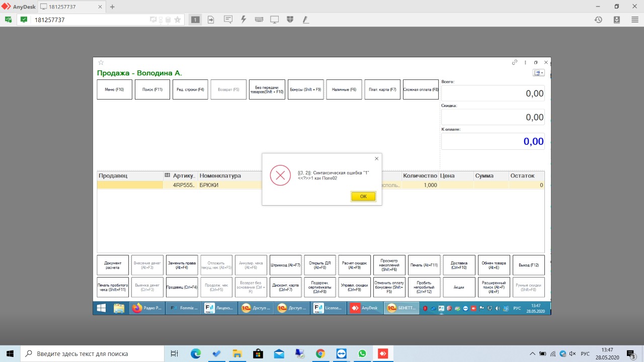Image resolution: width=644 pixels, height=362 pixels.
Task: Open AnyDesk session history clock icon
Action: [x=598, y=20]
